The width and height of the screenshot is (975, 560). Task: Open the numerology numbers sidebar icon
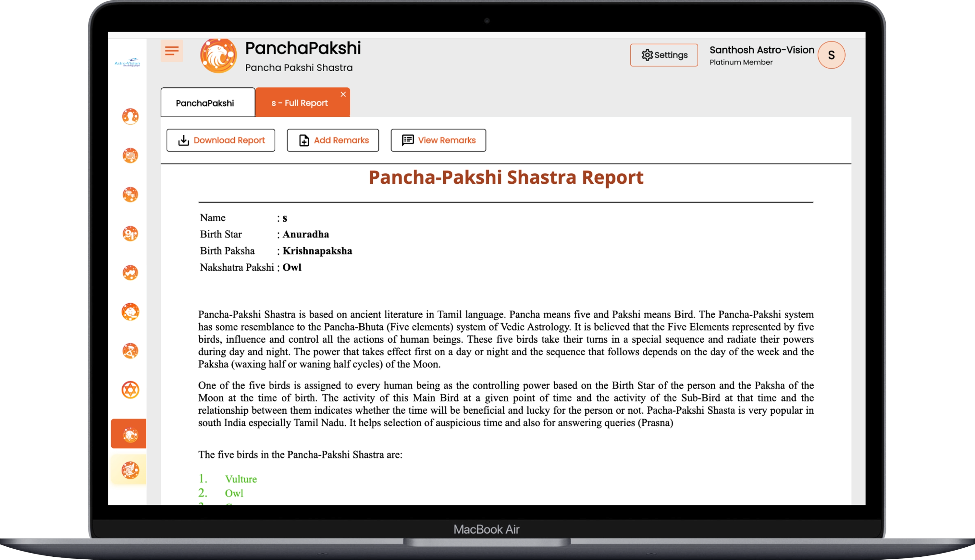coord(130,234)
